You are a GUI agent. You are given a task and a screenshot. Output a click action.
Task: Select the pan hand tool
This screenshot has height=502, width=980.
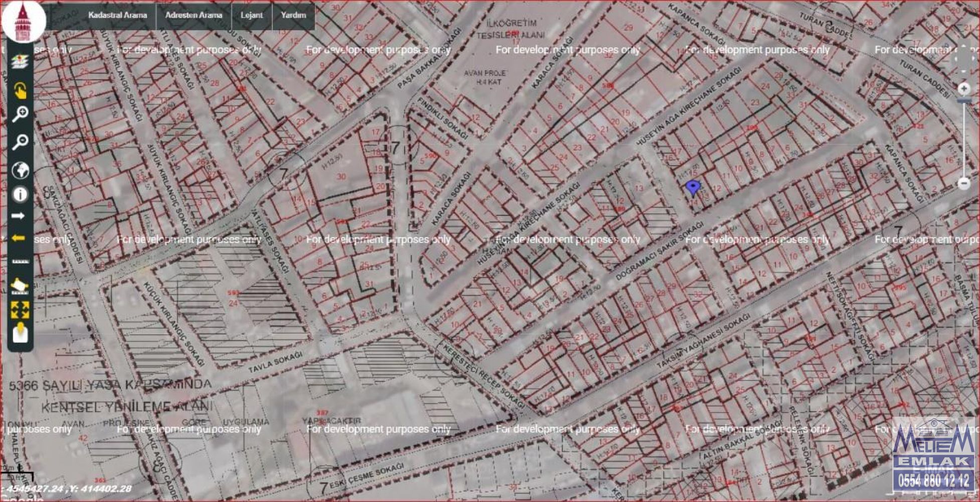click(20, 90)
